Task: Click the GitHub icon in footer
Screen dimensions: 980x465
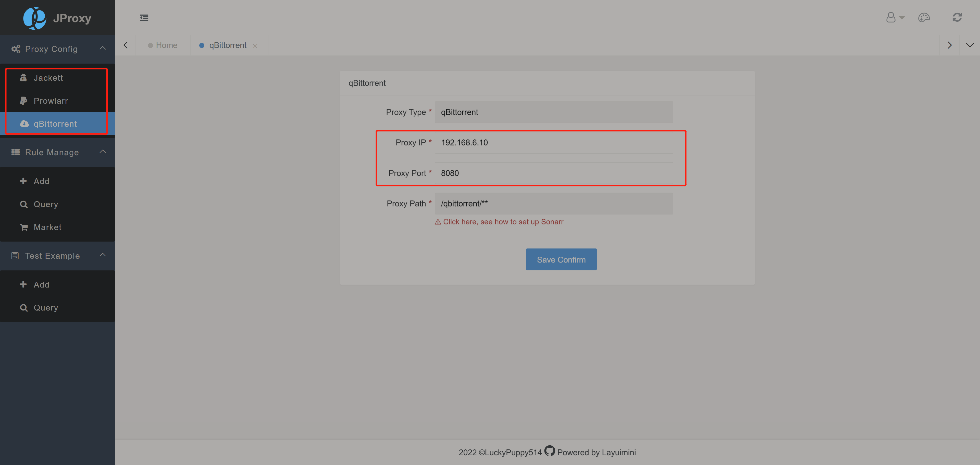Action: point(549,451)
